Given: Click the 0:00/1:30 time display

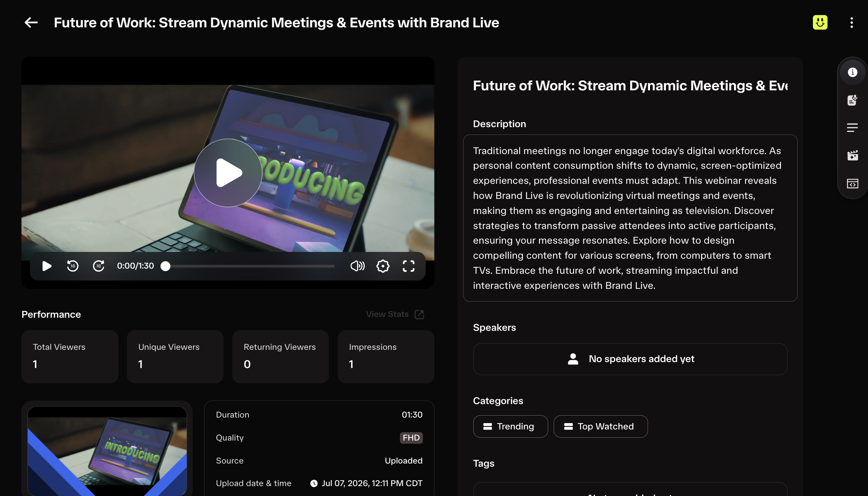Looking at the screenshot, I should point(136,266).
